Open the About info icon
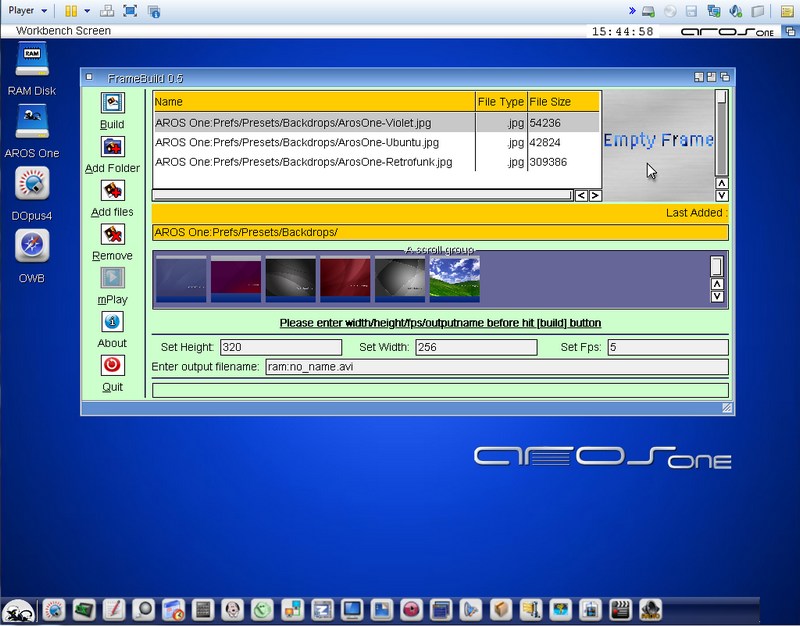800x626 pixels. [x=112, y=322]
